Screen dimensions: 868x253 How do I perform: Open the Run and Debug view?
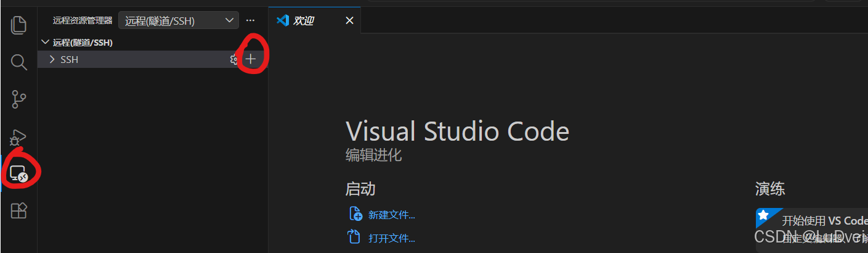pos(19,137)
